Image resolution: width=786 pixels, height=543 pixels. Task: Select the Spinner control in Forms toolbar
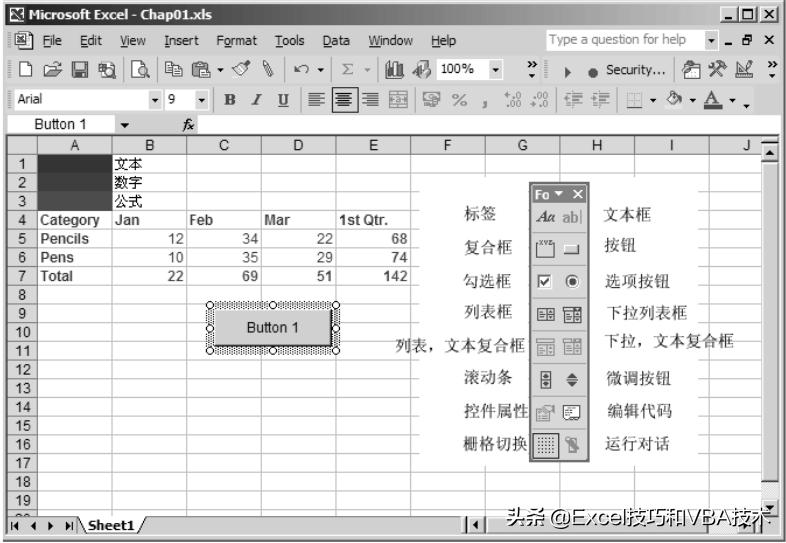[x=572, y=380]
